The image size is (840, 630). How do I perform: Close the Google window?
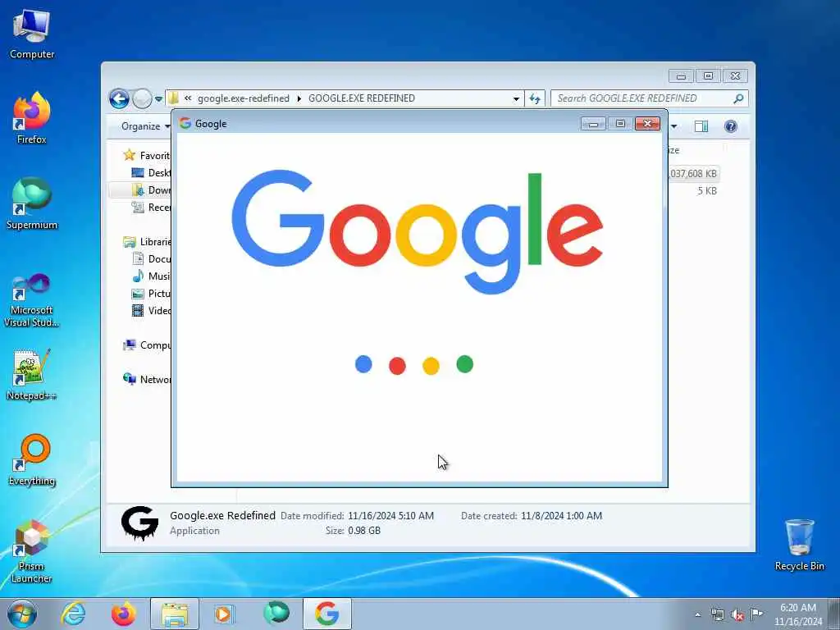pyautogui.click(x=647, y=124)
